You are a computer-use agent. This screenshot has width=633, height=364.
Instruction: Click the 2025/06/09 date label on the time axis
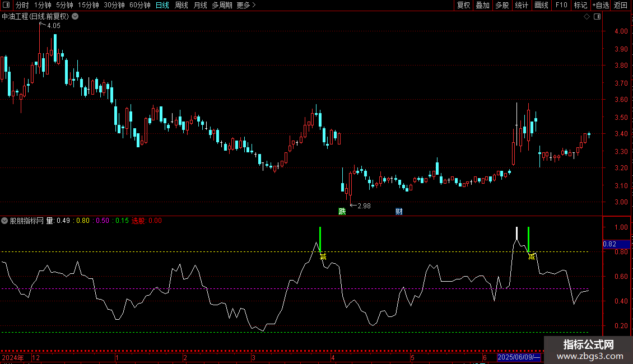point(519,357)
